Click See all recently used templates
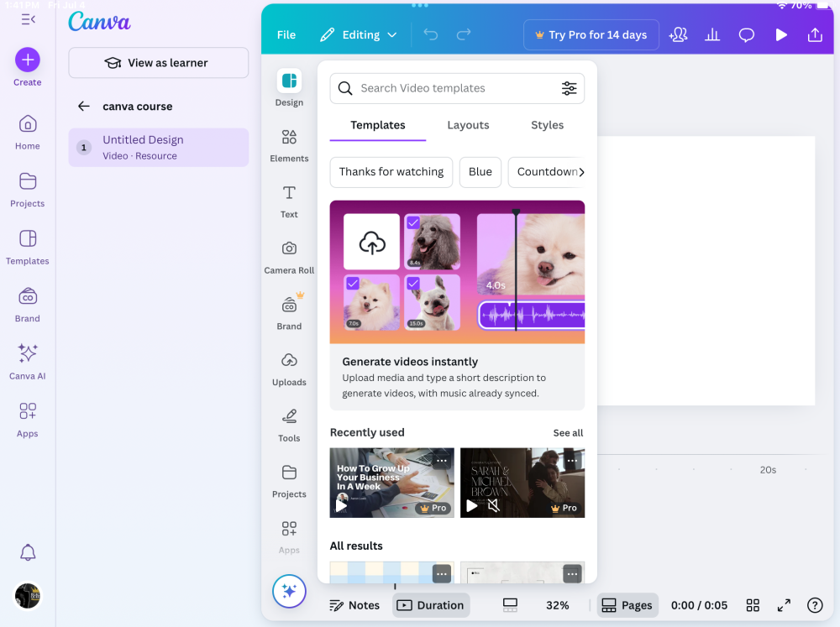Viewport: 840px width, 627px height. click(x=568, y=433)
